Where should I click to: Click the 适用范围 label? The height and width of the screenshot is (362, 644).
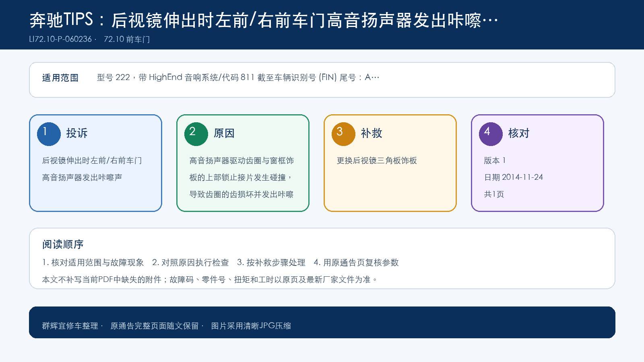pos(60,78)
